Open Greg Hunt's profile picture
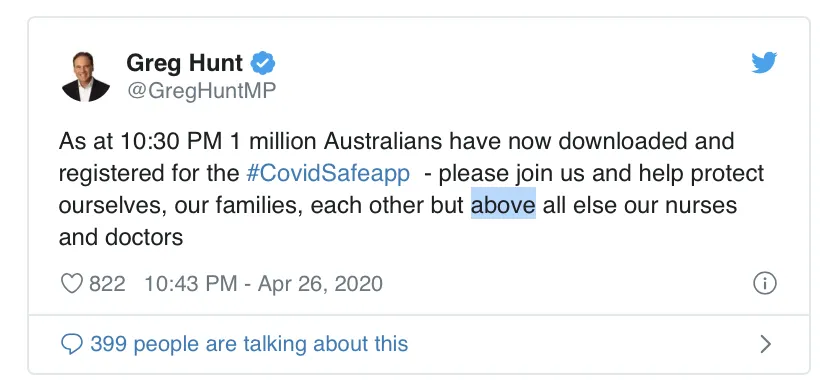This screenshot has height=390, width=836. tap(85, 76)
